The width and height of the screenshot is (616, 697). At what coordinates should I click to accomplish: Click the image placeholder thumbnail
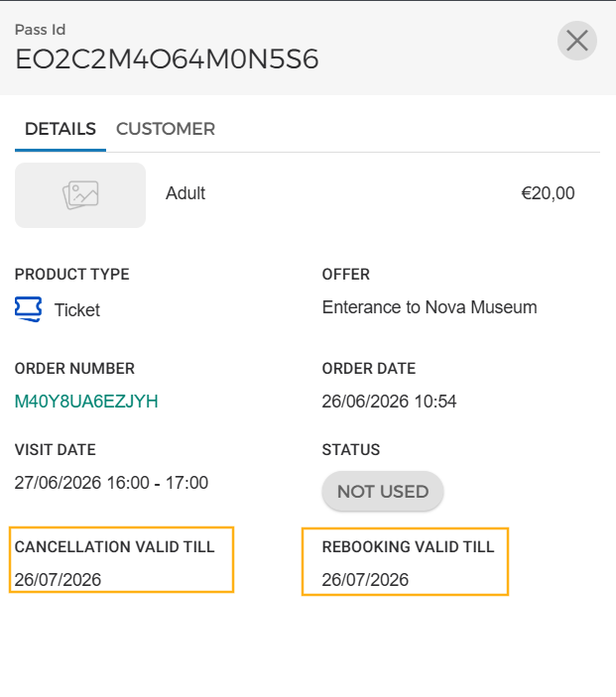[x=80, y=195]
